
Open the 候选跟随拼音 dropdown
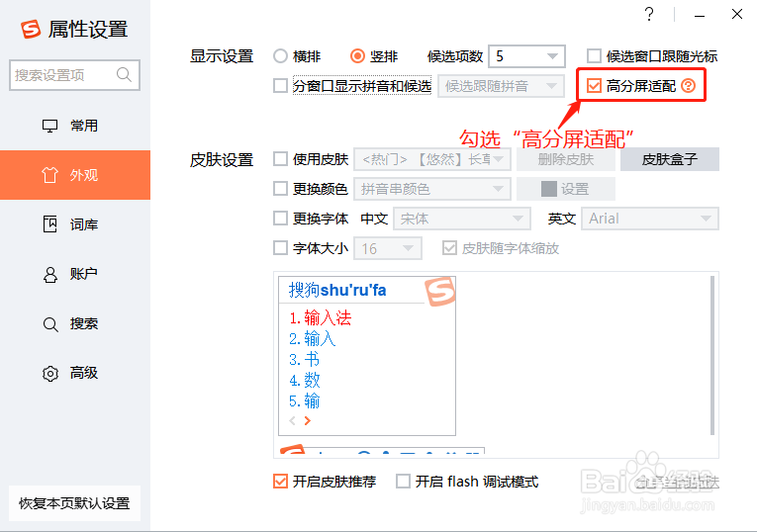click(501, 86)
